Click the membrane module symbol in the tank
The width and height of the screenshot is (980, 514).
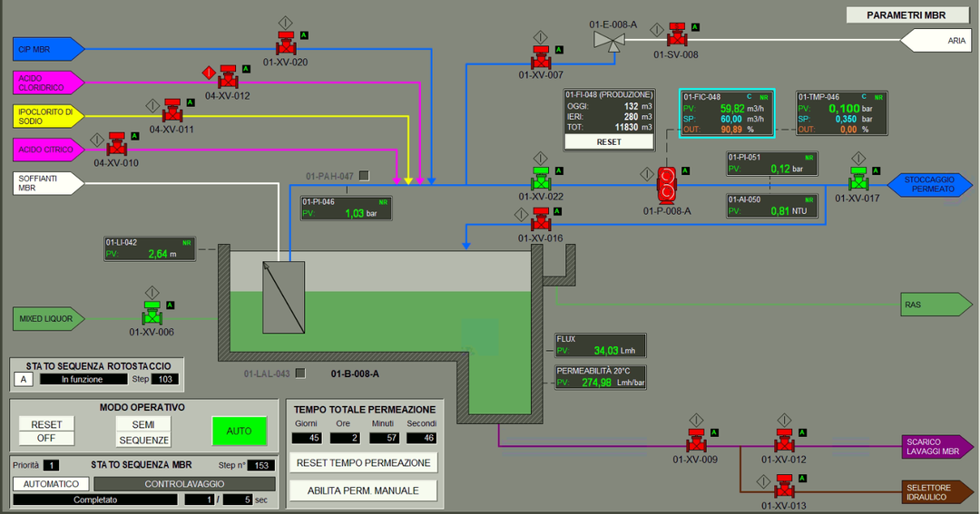point(284,297)
